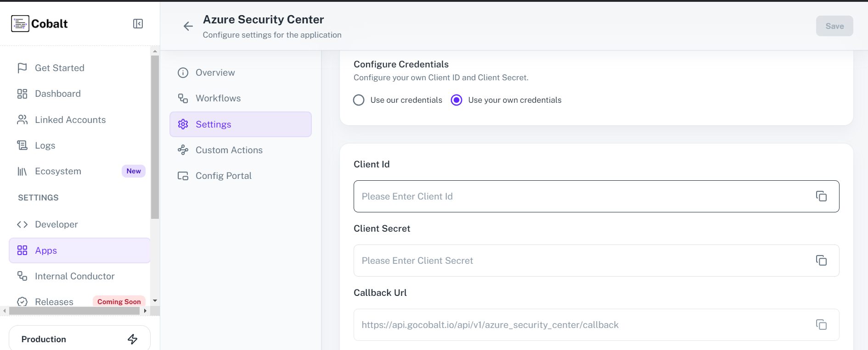Select Use your own credentials option
Image resolution: width=868 pixels, height=350 pixels.
457,100
